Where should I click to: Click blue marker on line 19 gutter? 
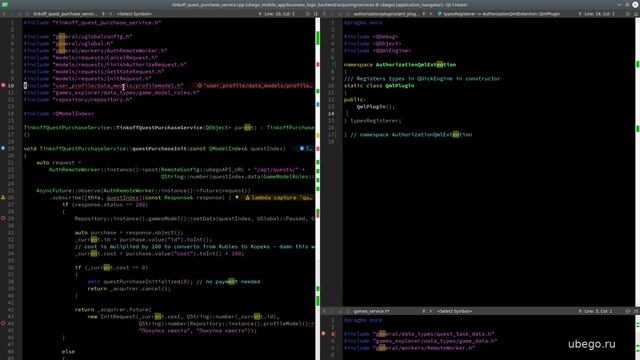[x=3, y=148]
